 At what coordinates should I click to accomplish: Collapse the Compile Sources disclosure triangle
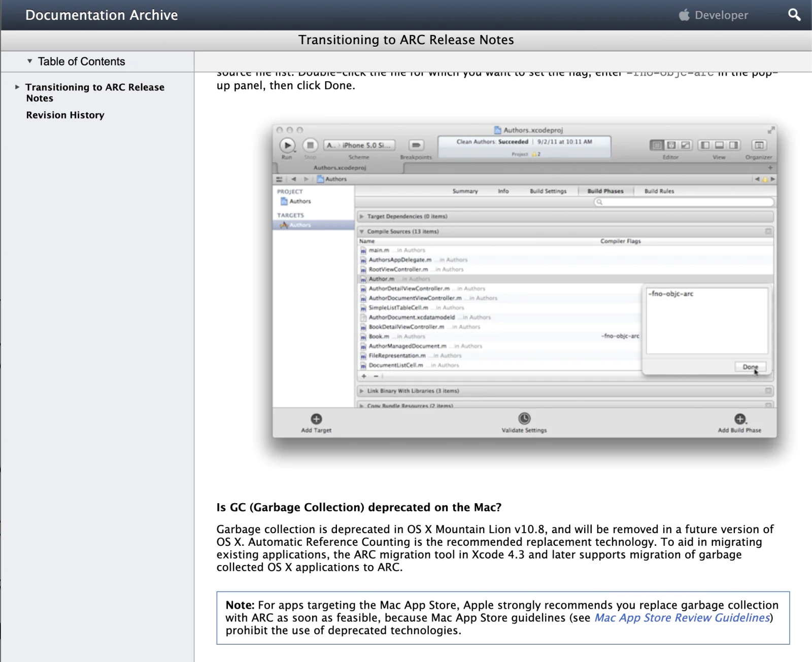coord(362,231)
